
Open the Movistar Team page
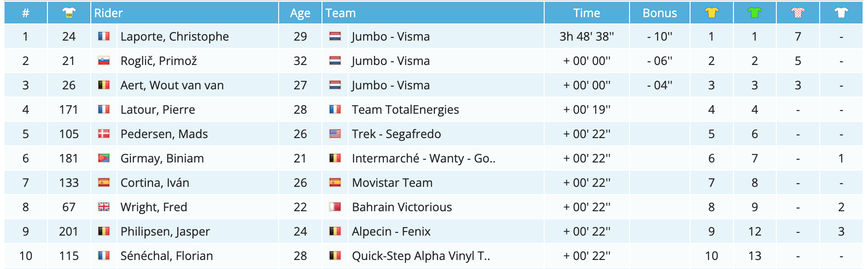[x=392, y=183]
